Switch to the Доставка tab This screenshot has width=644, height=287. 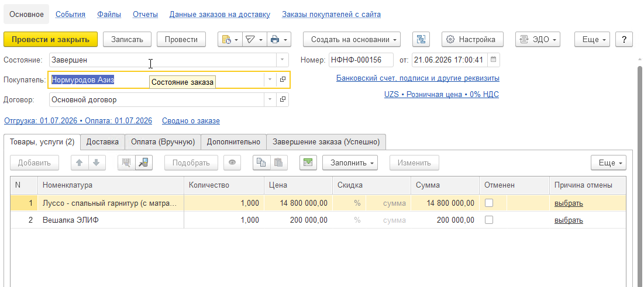[x=103, y=141]
